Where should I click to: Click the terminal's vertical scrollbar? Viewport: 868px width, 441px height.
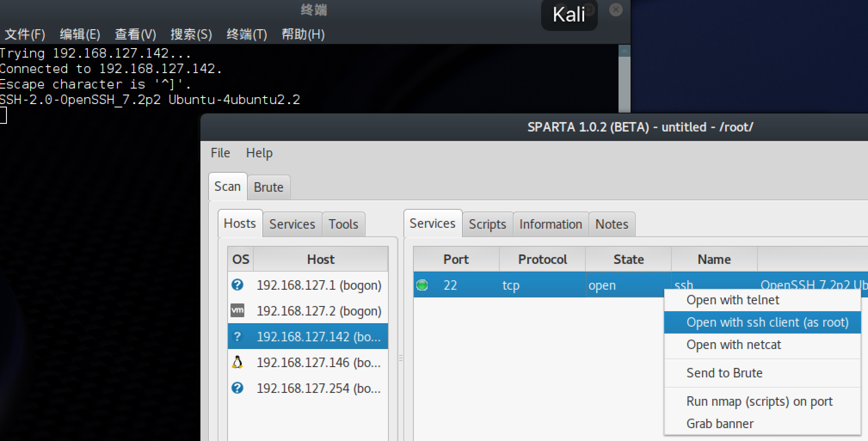(x=624, y=78)
